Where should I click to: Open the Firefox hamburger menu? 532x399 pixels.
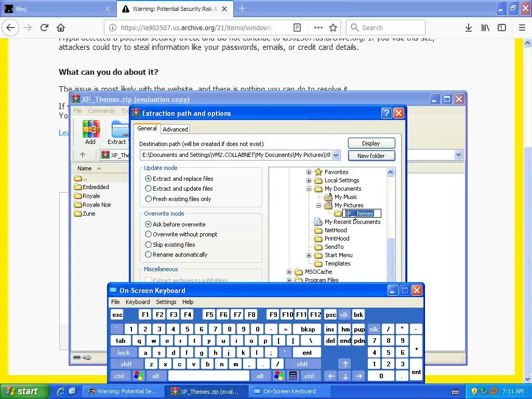522,28
